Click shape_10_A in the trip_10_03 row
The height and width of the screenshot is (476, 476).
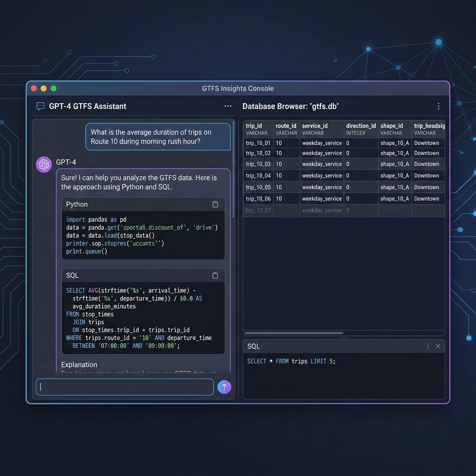click(x=395, y=164)
